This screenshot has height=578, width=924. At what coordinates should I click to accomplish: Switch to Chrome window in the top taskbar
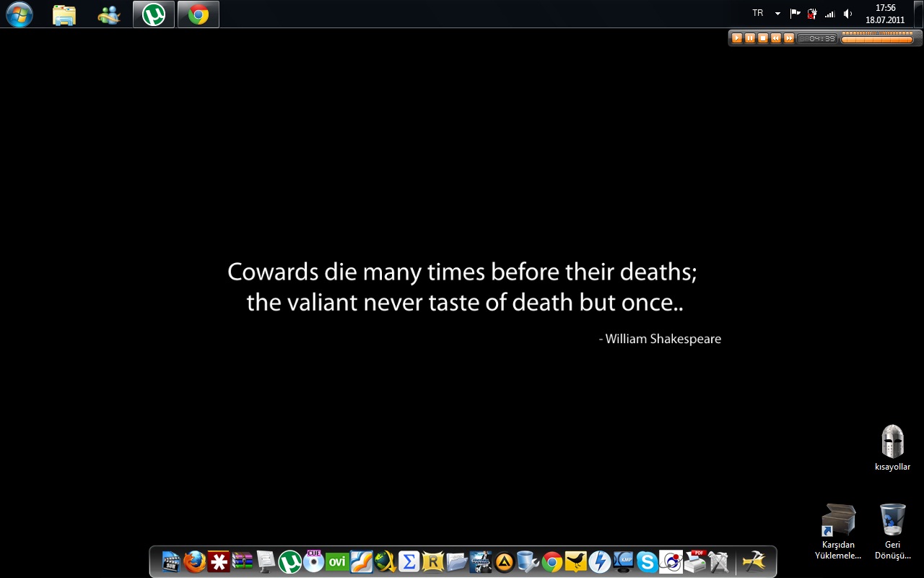pyautogui.click(x=199, y=14)
